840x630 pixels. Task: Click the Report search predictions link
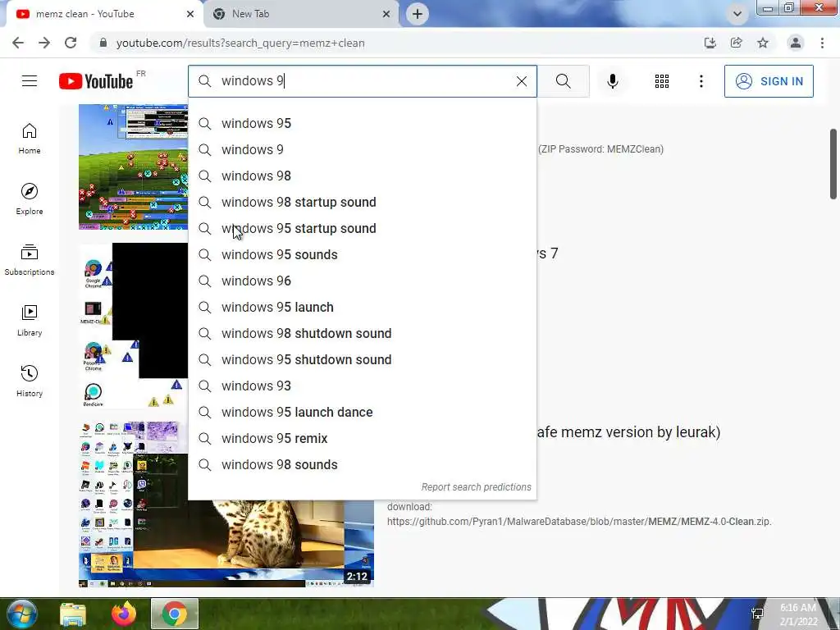click(x=476, y=487)
